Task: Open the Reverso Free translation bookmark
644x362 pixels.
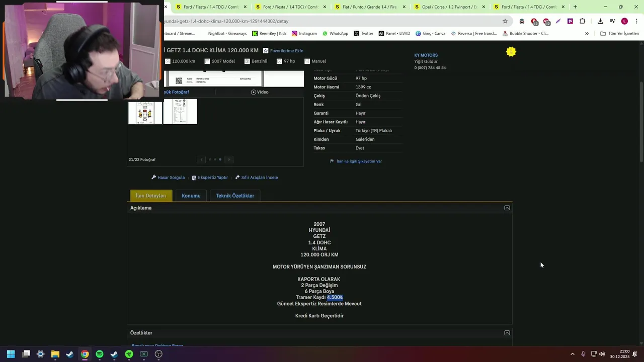Action: pyautogui.click(x=473, y=34)
